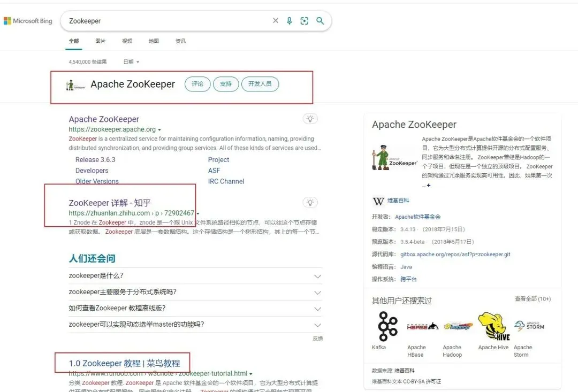Click the Release 3.6.3 sublink

pyautogui.click(x=95, y=159)
